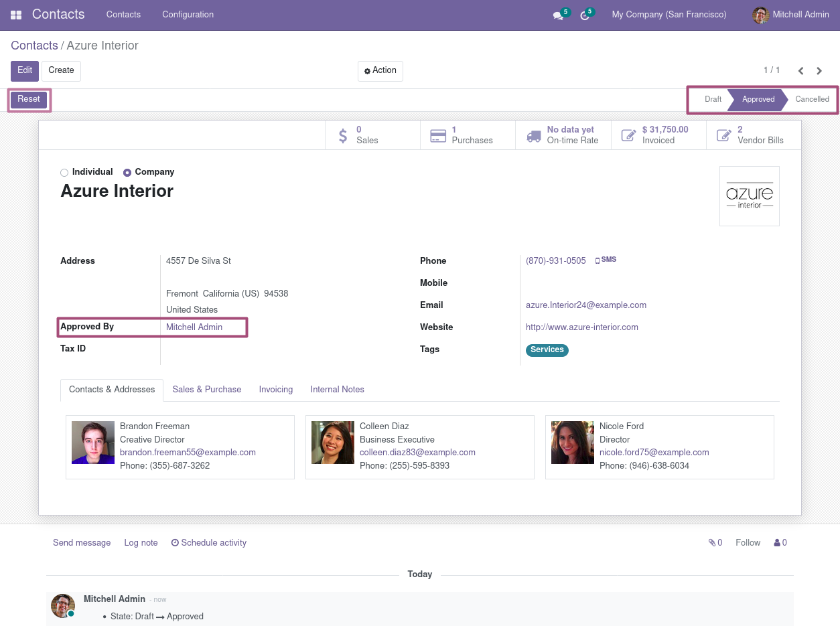Click the Follow button

pyautogui.click(x=748, y=543)
